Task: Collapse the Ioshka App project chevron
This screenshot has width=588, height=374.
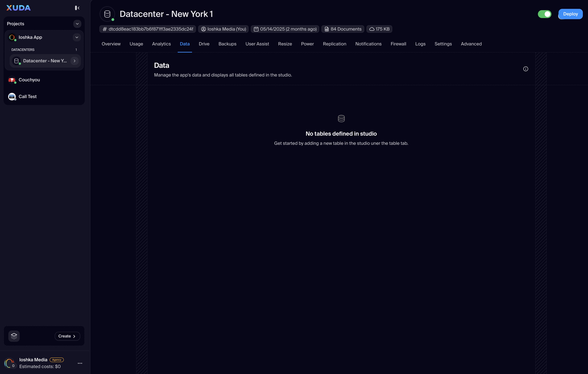Action: 77,37
